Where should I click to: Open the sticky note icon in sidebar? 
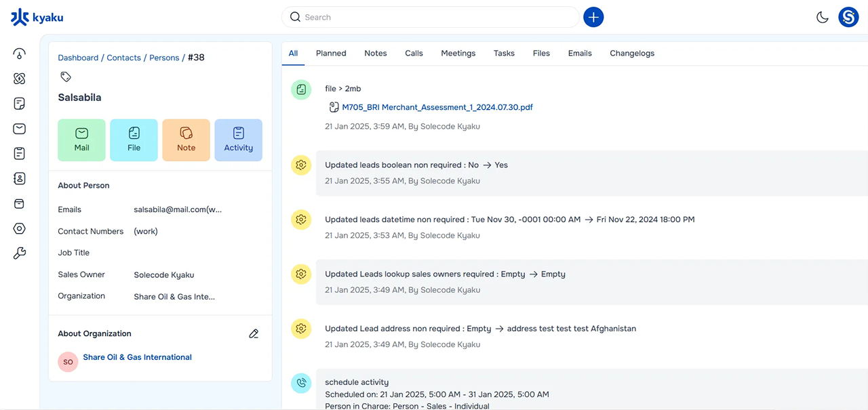[19, 104]
